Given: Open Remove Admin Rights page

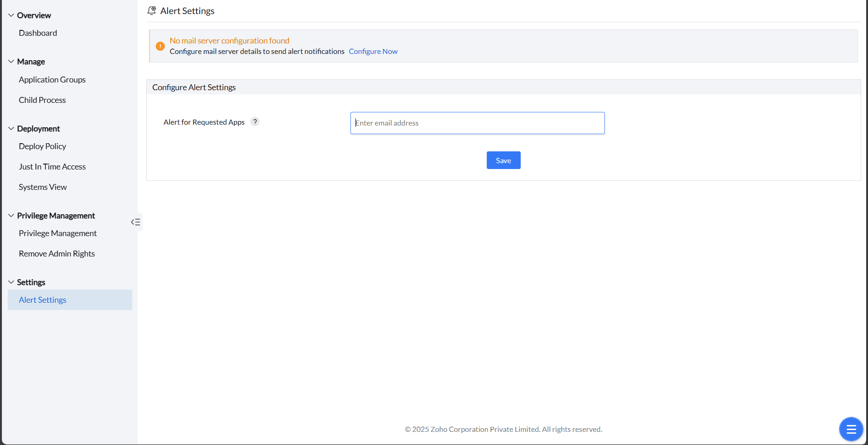Looking at the screenshot, I should (57, 254).
